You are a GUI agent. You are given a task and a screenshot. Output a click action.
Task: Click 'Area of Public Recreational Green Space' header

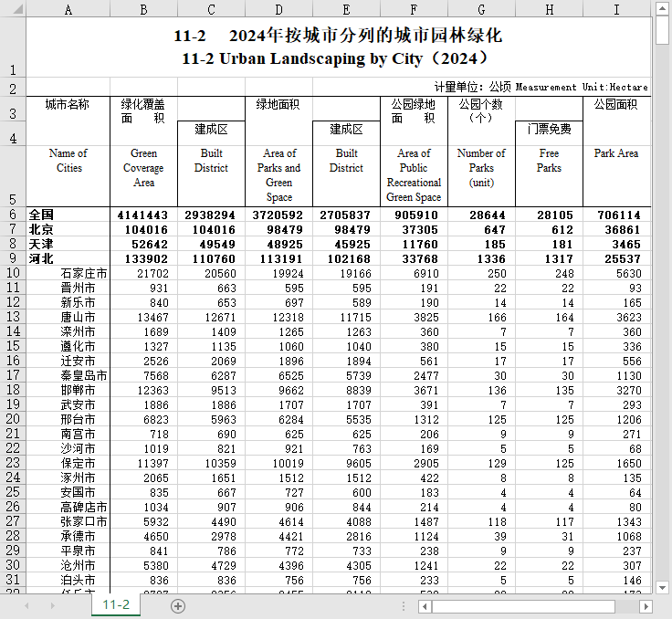(414, 175)
